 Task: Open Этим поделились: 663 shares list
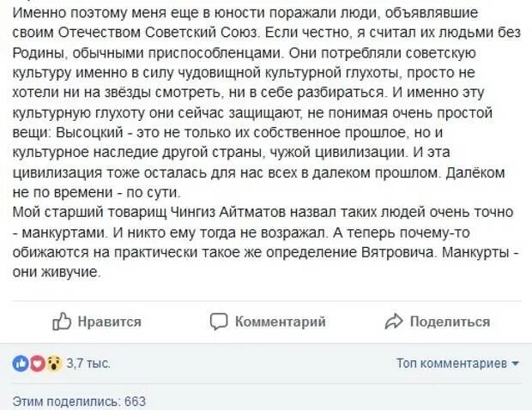tap(79, 401)
